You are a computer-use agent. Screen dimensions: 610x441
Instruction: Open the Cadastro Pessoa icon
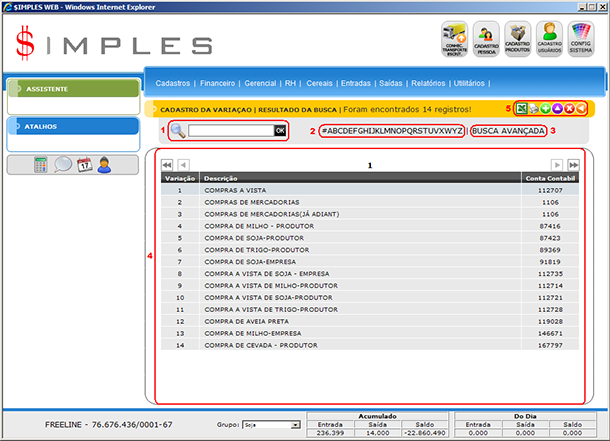pos(487,40)
